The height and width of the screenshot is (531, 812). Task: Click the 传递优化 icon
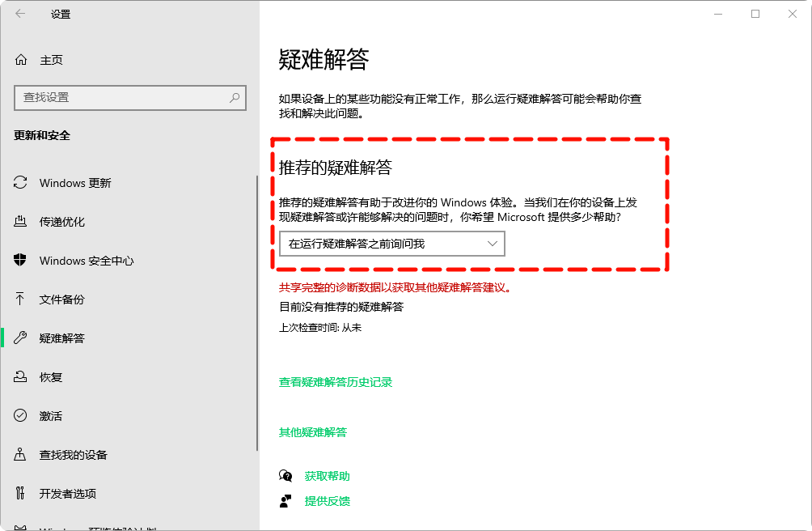click(21, 222)
